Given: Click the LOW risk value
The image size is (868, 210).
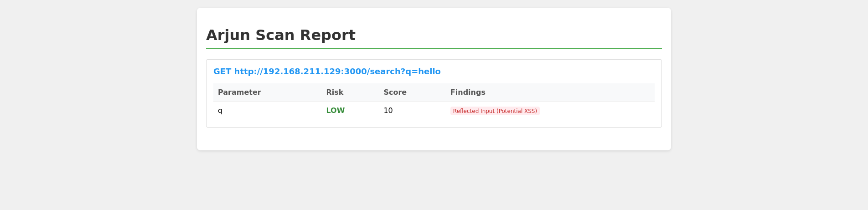Looking at the screenshot, I should 336,111.
